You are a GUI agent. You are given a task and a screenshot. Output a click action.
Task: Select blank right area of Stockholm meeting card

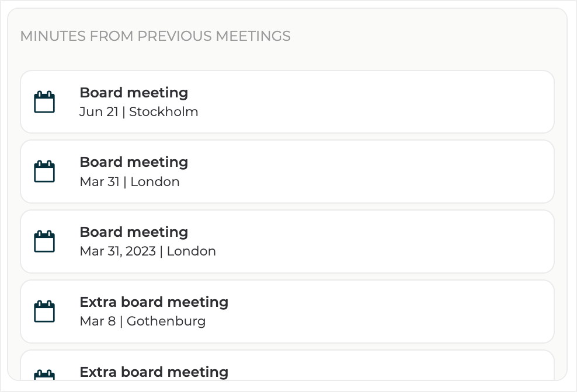[409, 102]
